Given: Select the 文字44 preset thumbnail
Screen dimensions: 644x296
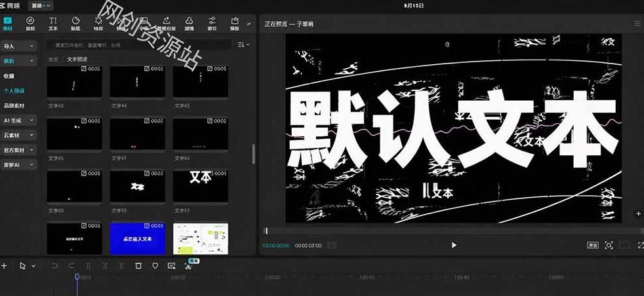Looking at the screenshot, I should (137, 81).
